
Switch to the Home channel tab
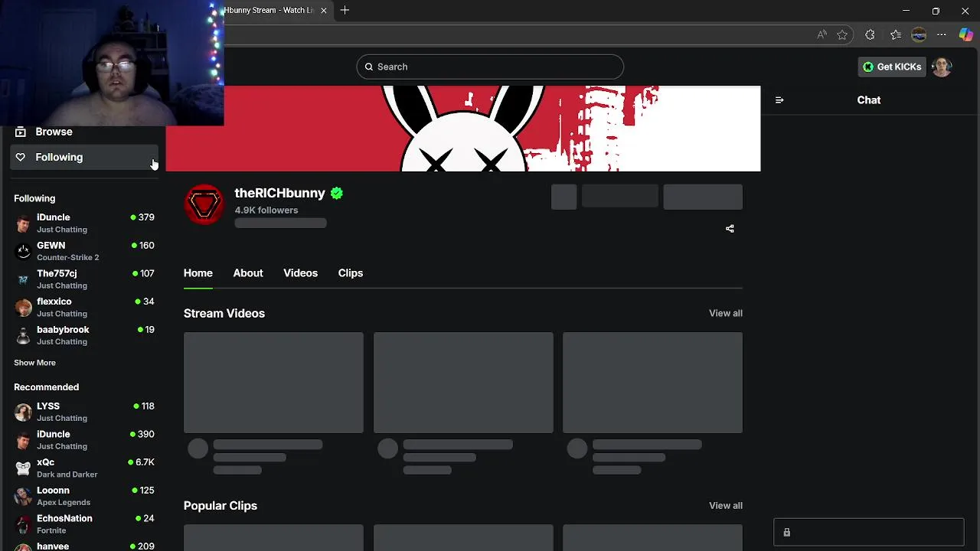(x=198, y=273)
